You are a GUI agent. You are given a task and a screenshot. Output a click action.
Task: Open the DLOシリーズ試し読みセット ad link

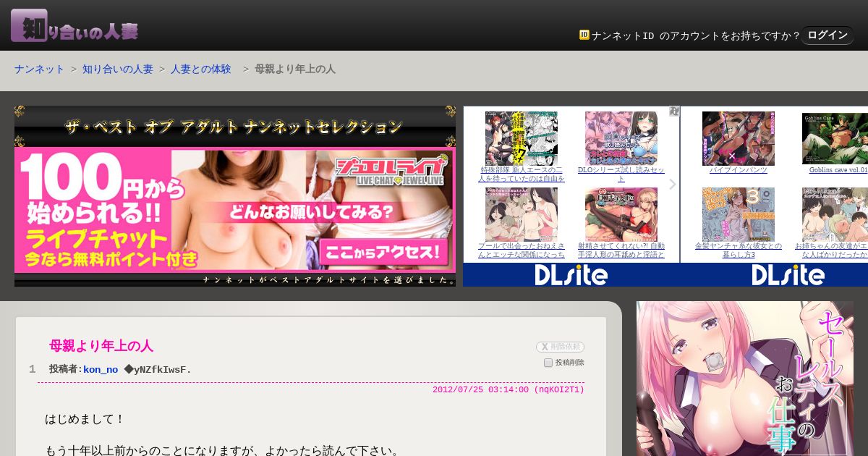621,174
